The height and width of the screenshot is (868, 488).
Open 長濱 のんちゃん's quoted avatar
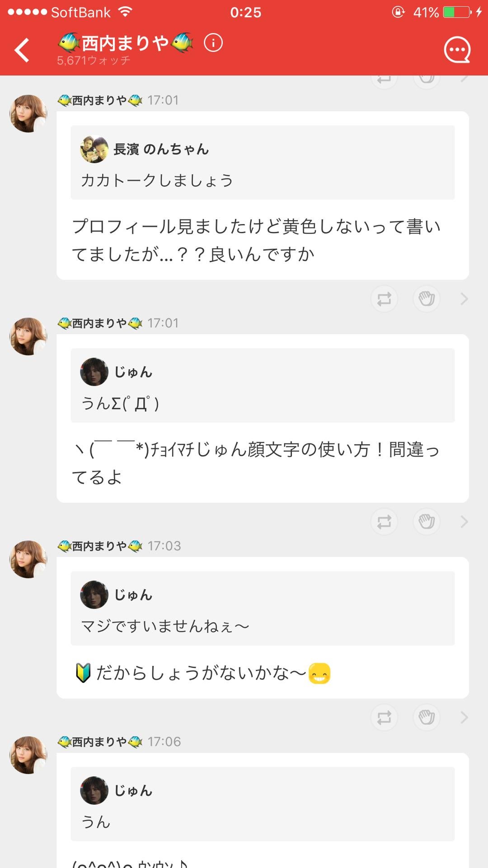point(94,149)
